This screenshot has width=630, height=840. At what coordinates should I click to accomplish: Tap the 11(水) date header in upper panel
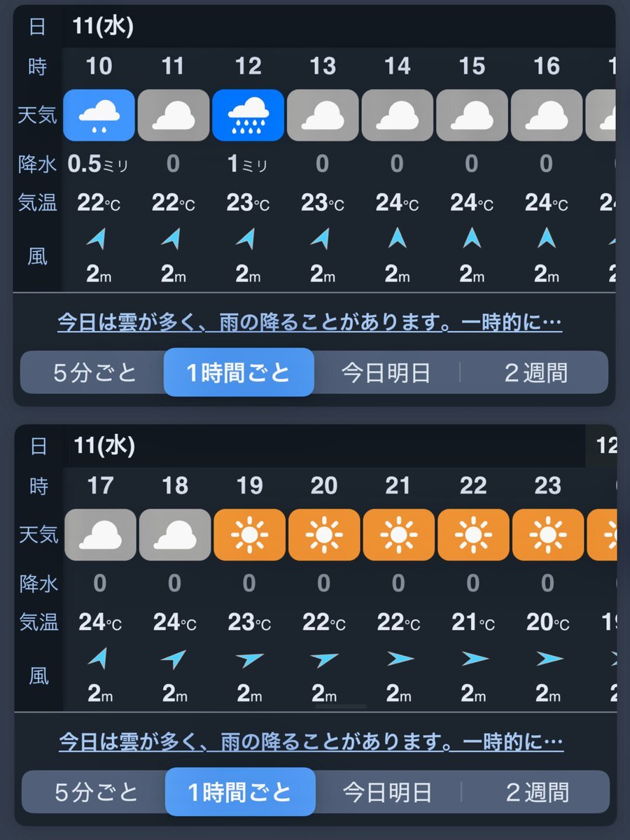[x=102, y=26]
